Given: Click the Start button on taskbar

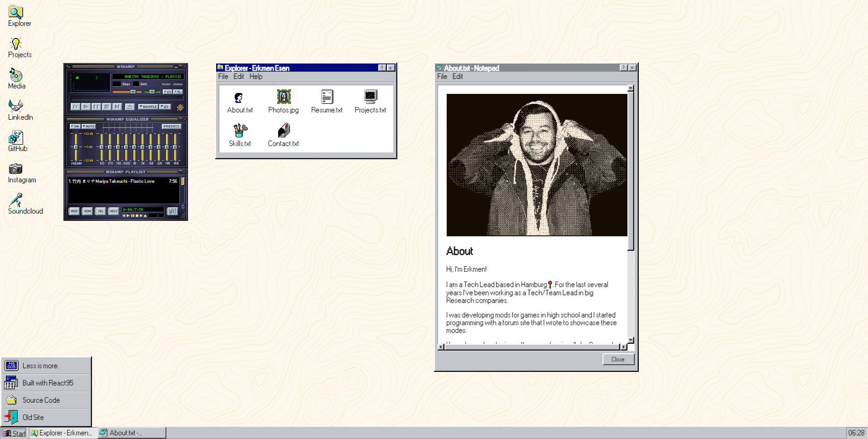Looking at the screenshot, I should click(x=15, y=433).
